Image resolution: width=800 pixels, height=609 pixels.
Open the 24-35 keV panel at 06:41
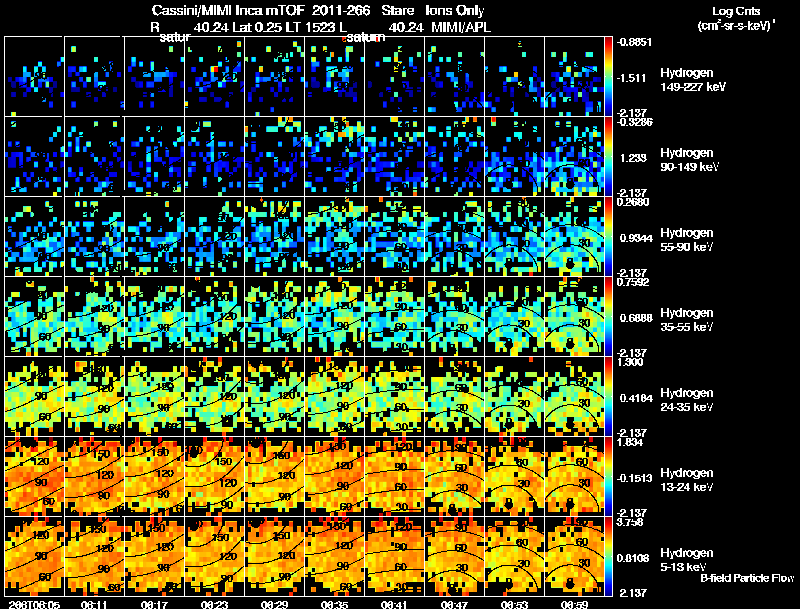coord(394,397)
